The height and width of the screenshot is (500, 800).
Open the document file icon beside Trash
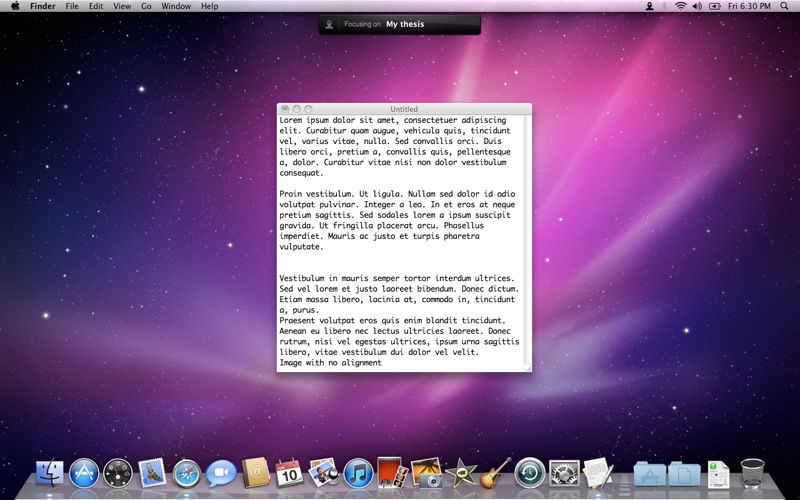point(718,474)
